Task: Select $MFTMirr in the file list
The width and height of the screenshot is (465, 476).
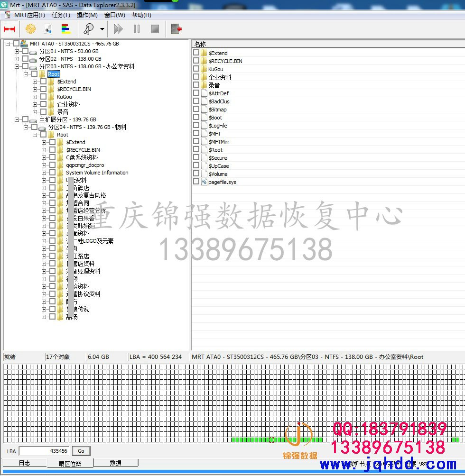Action: pos(219,141)
